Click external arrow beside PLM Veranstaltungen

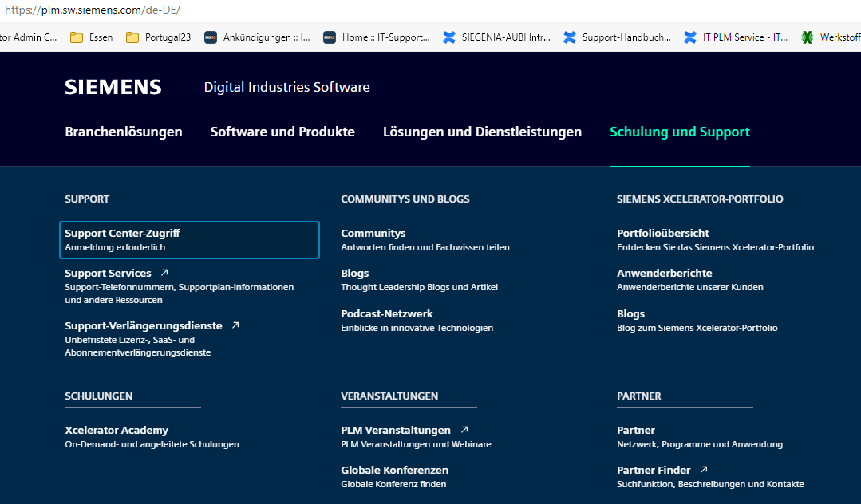[464, 429]
